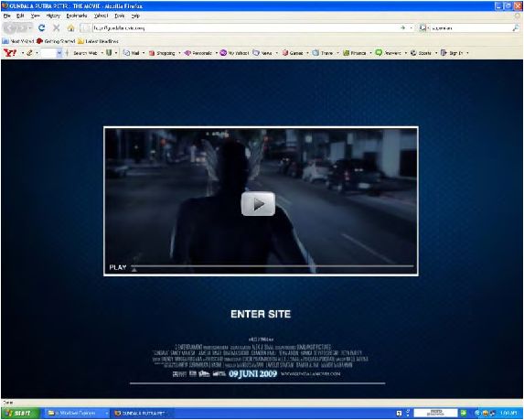The width and height of the screenshot is (524, 420).
Task: Click the ENTER SITE link
Action: pos(261,314)
